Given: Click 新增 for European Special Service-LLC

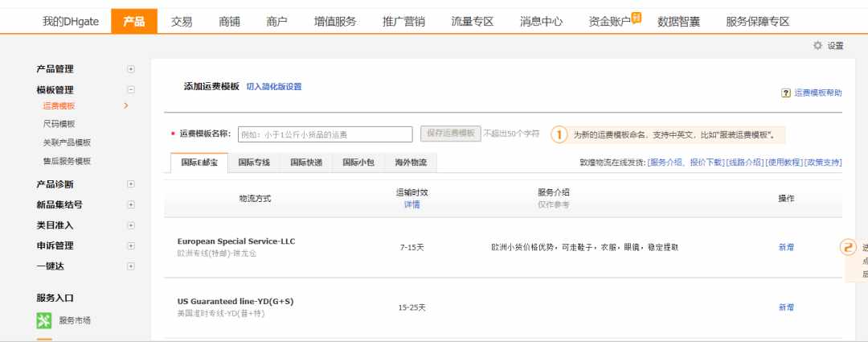Looking at the screenshot, I should 786,247.
